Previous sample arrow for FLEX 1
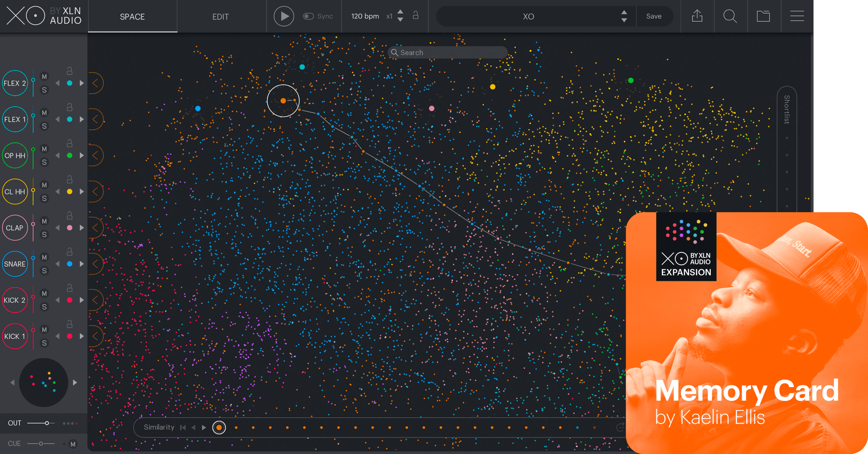Image resolution: width=868 pixels, height=454 pixels. click(57, 119)
